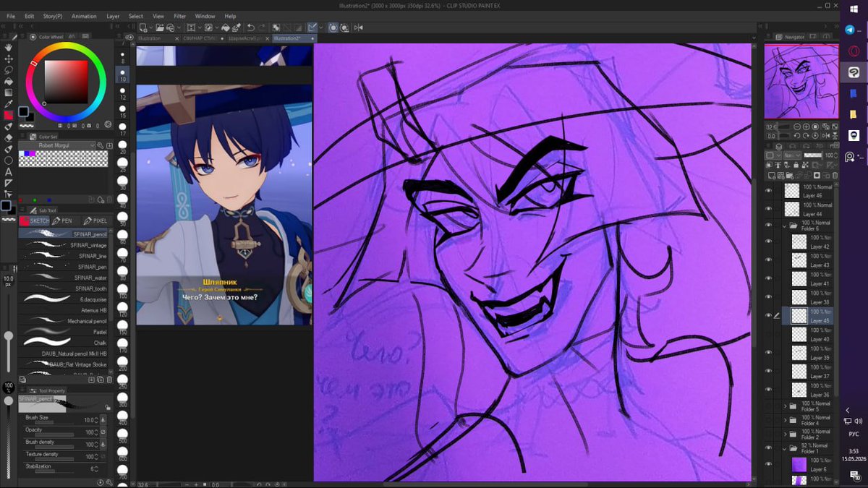Toggle visibility of Layer 40
Viewport: 868px width, 488px height.
769,334
